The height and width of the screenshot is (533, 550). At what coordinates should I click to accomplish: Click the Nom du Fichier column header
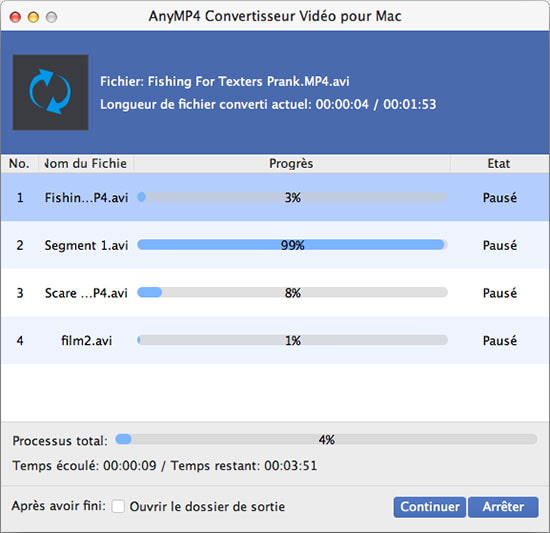(86, 163)
